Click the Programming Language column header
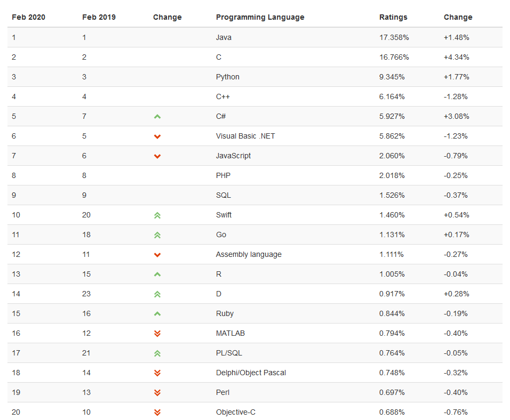Screen dimensions: 510x420 click(260, 17)
